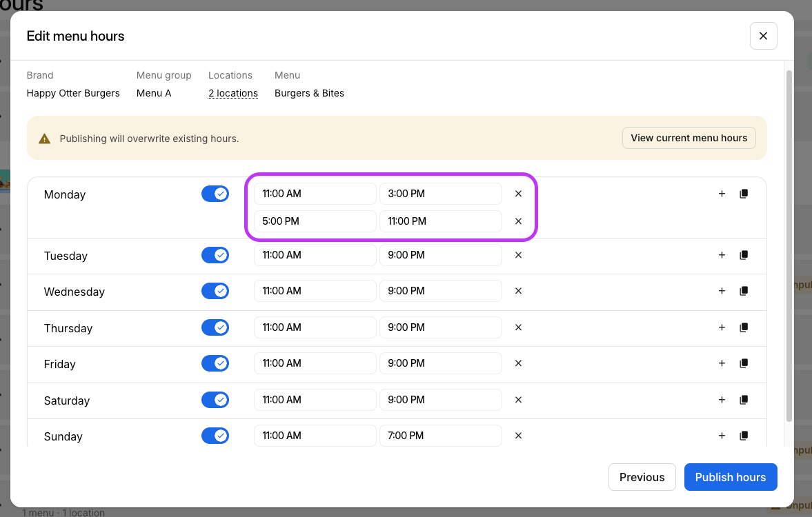Add a time range for Friday
Viewport: 812px width, 517px height.
point(722,363)
